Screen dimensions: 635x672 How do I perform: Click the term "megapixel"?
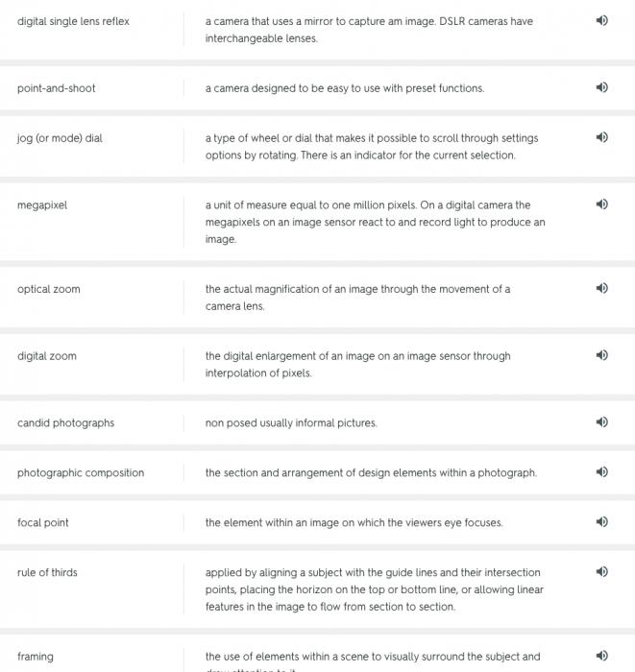click(42, 205)
